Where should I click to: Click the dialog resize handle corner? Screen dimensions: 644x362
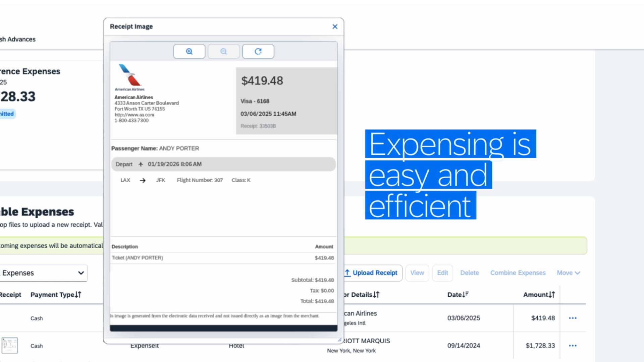pyautogui.click(x=340, y=340)
